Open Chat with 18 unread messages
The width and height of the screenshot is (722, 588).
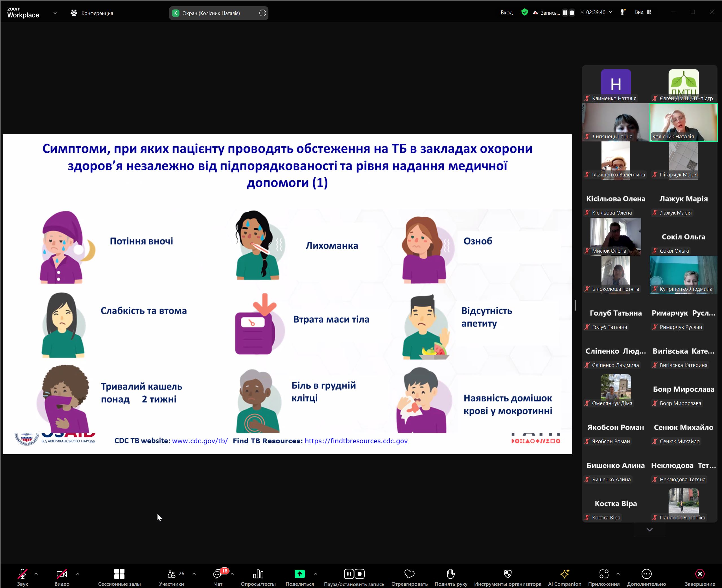coord(218,574)
